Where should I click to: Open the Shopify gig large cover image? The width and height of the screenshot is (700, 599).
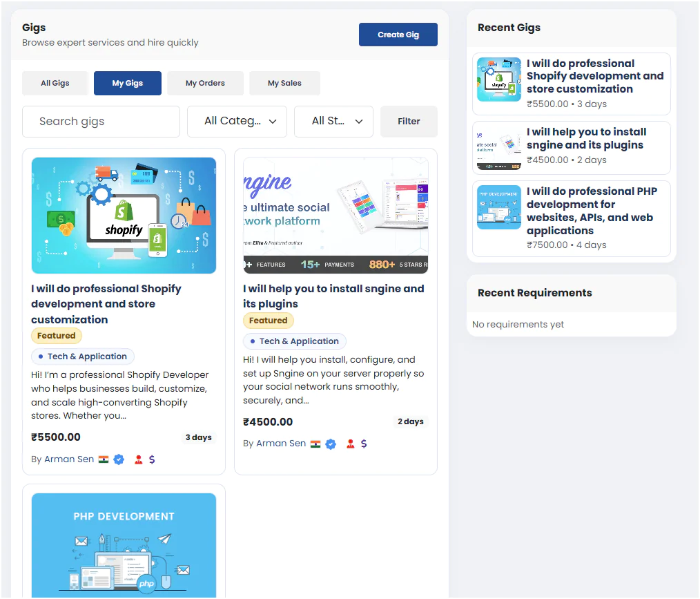pos(124,216)
